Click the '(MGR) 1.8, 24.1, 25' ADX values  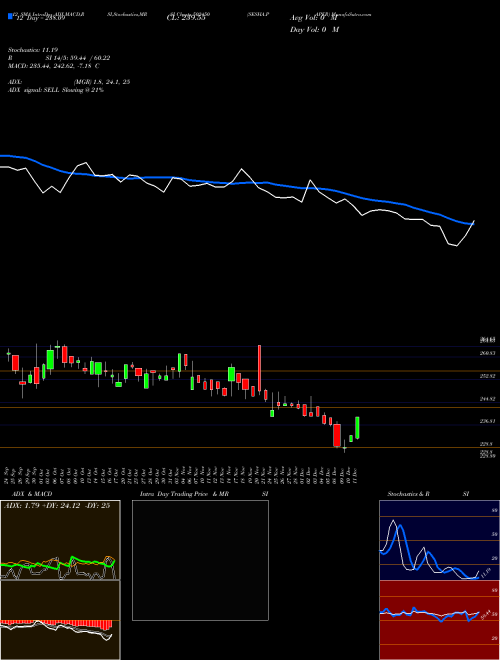[x=101, y=82]
